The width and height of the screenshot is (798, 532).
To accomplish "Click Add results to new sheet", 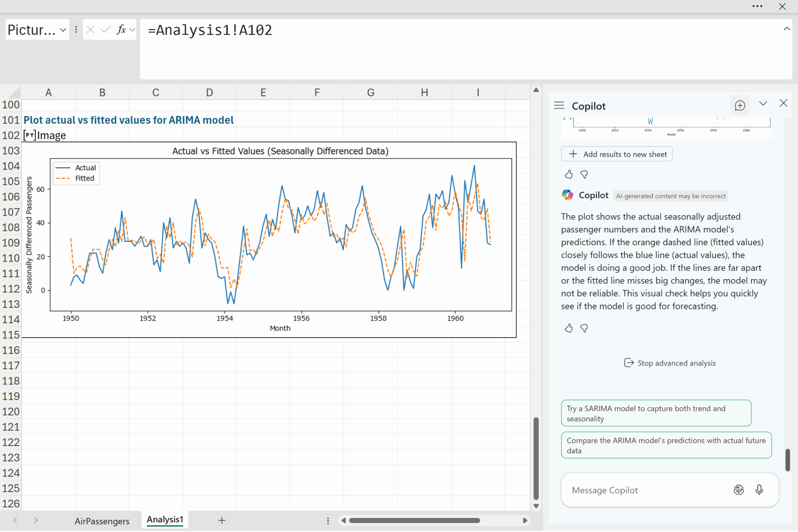I will [617, 154].
